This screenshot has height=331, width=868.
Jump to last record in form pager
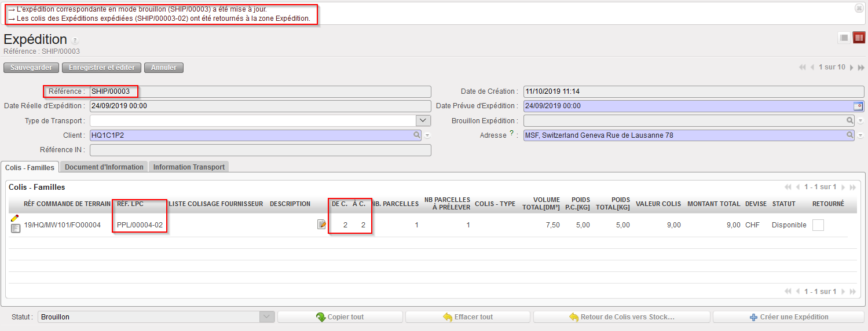point(861,68)
